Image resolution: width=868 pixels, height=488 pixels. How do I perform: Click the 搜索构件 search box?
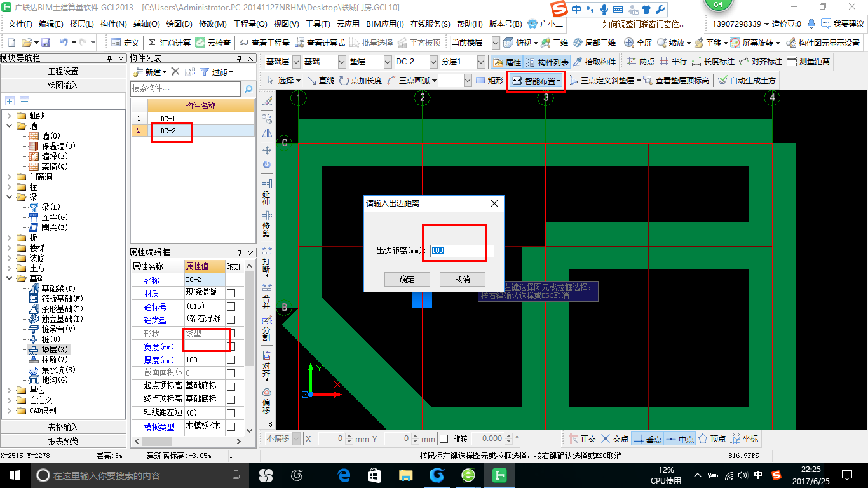186,88
